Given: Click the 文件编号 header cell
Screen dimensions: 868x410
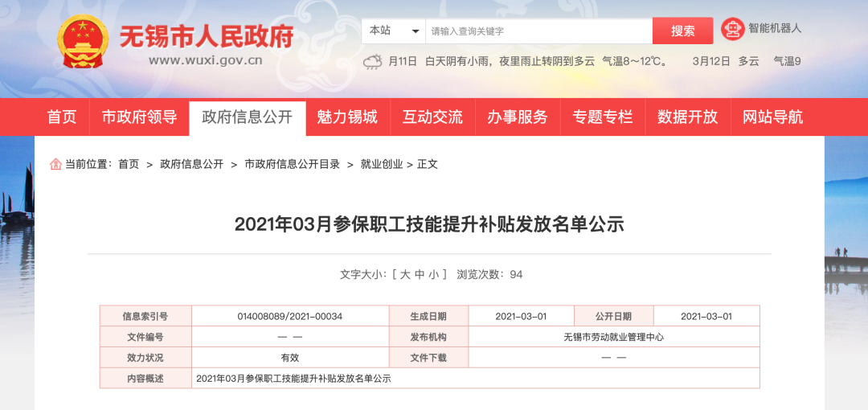Looking at the screenshot, I should (x=145, y=337).
